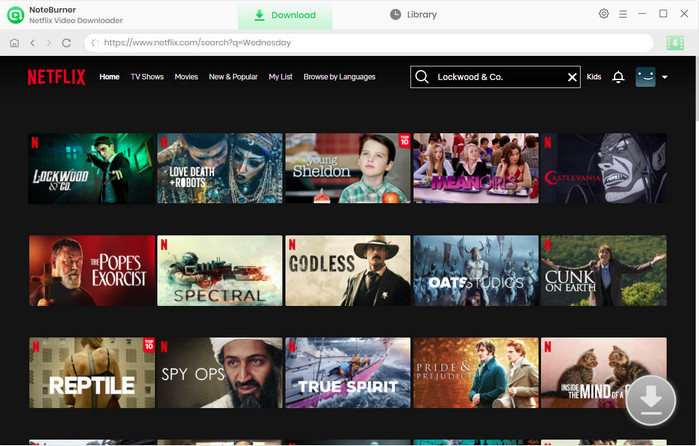Click the green download queue icon

tap(675, 43)
